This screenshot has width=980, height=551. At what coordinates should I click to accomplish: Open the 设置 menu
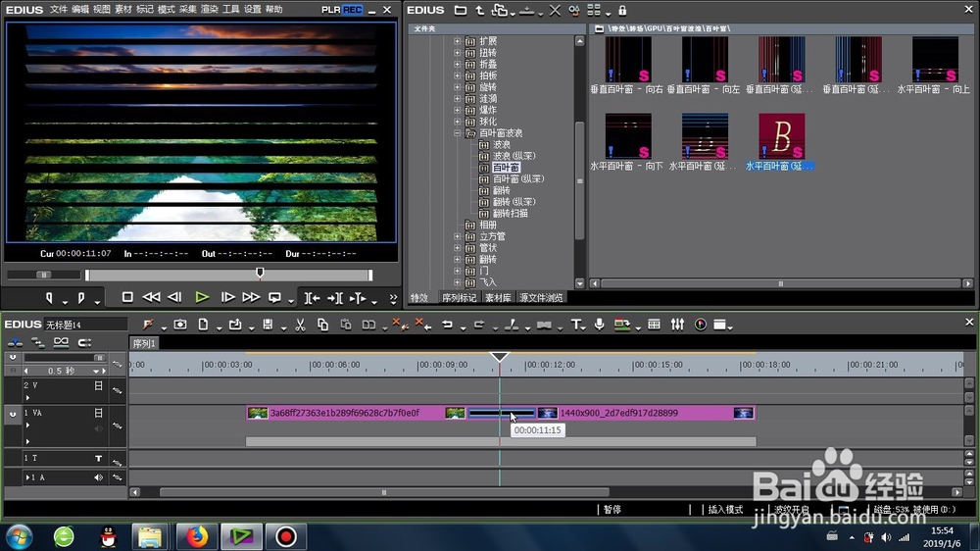pos(253,10)
